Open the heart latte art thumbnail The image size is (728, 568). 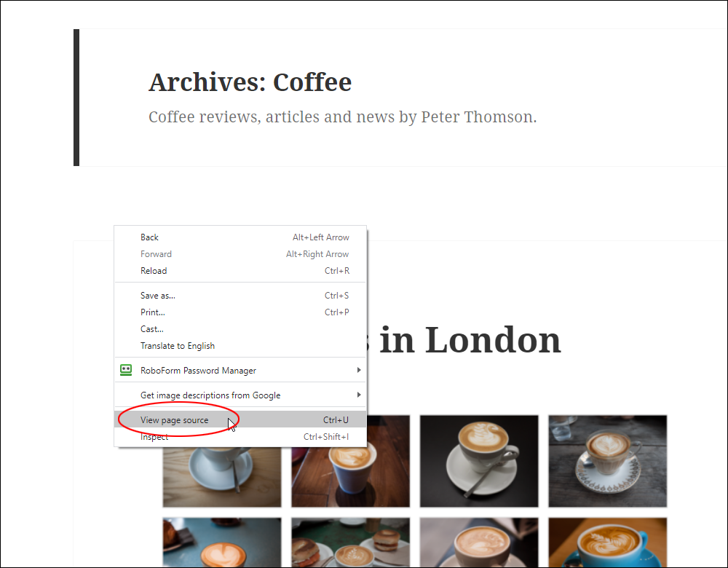[222, 543]
